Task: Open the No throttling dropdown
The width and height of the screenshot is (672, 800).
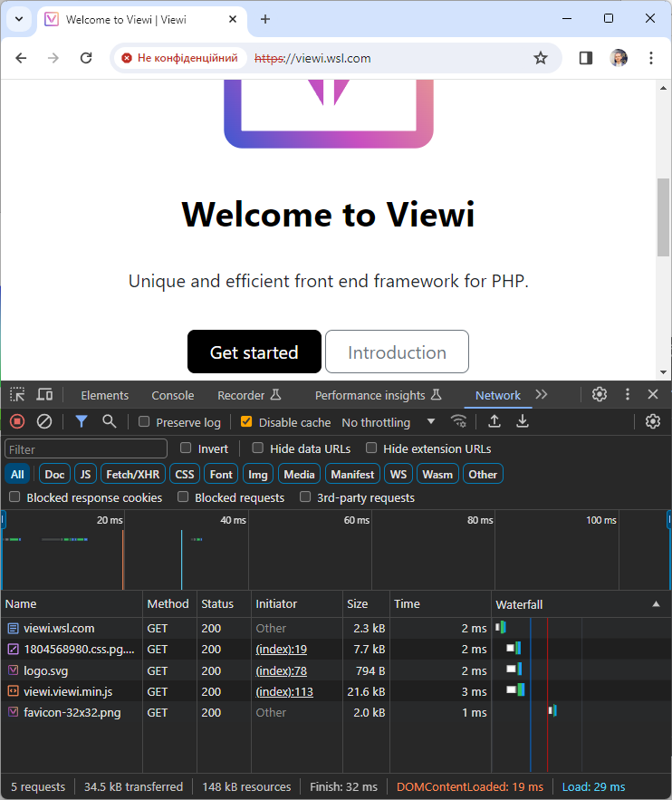Action: (x=389, y=422)
